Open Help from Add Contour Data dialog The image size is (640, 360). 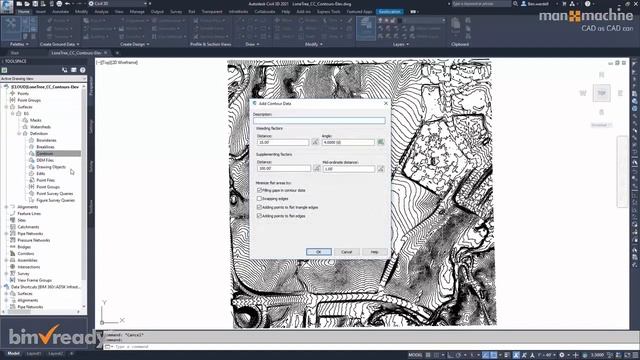[374, 252]
